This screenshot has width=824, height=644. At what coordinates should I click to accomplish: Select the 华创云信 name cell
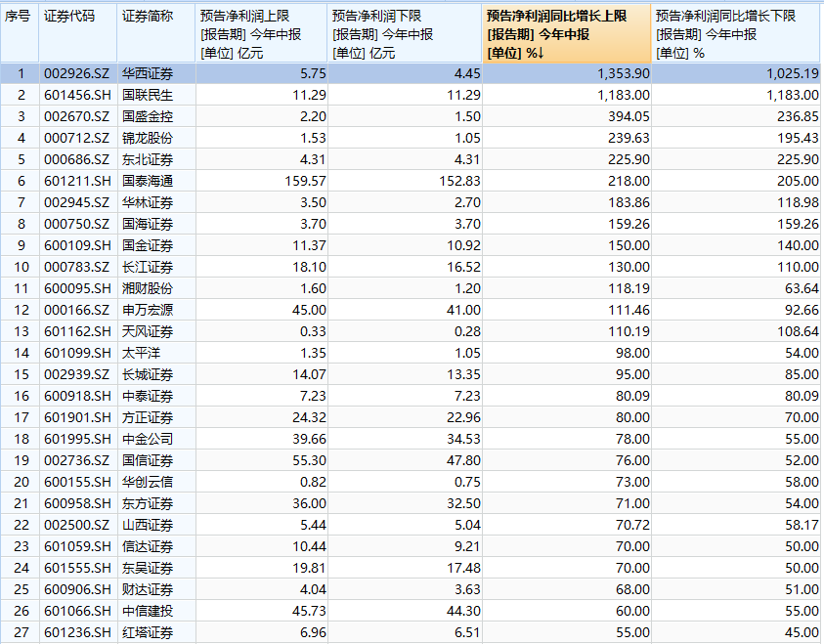[156, 482]
